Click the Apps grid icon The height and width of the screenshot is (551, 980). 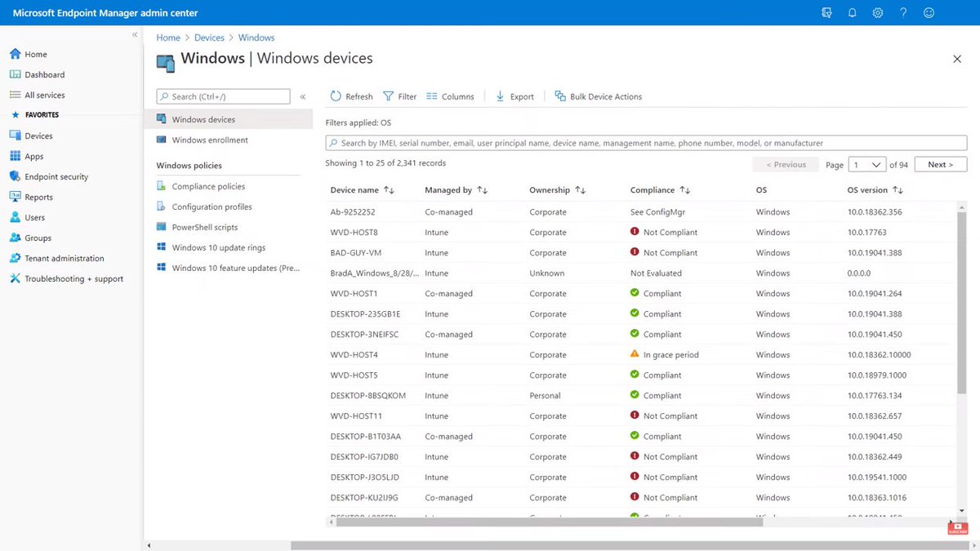(15, 156)
